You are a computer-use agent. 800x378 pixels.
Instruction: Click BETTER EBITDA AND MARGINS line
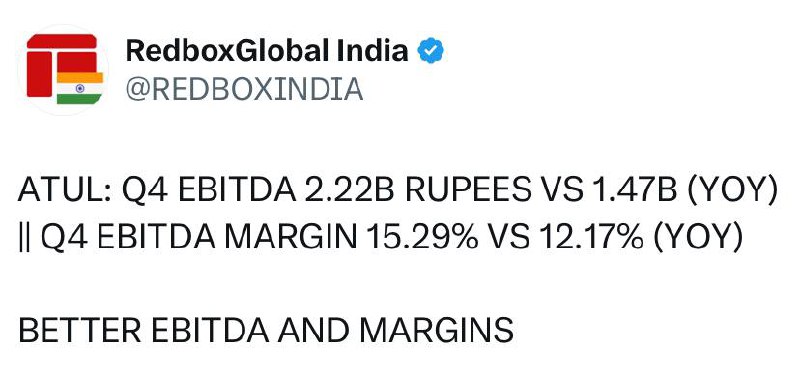(x=266, y=331)
